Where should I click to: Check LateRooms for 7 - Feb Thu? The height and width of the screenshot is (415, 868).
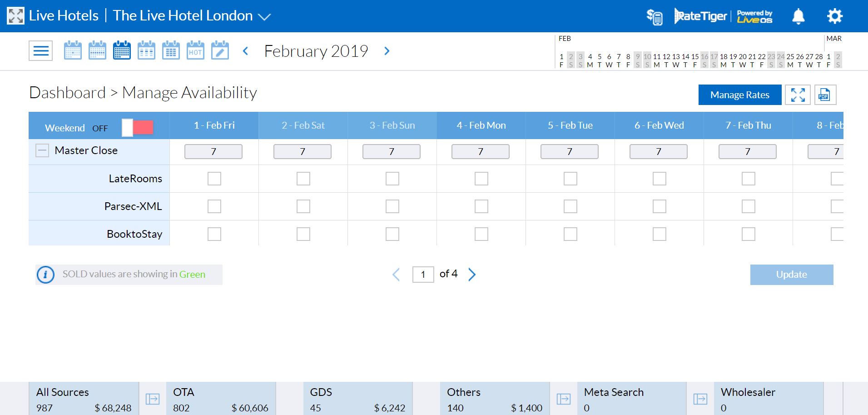click(x=749, y=179)
